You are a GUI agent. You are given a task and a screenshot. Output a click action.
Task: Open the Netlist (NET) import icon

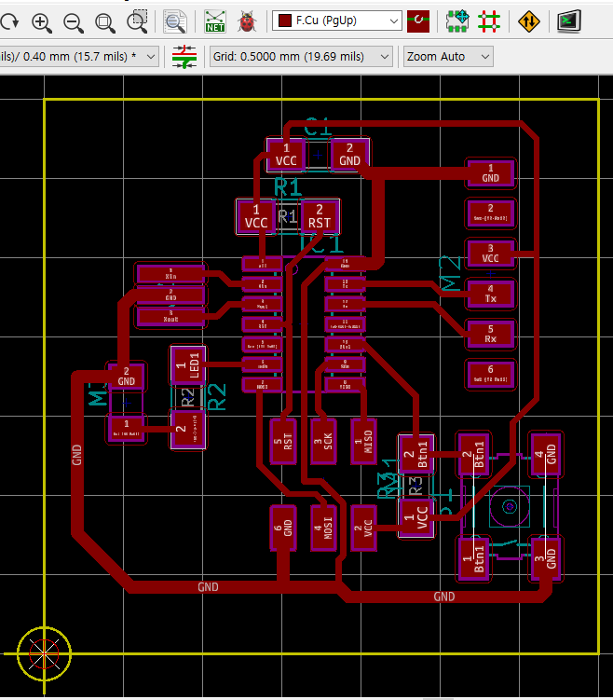coord(215,21)
